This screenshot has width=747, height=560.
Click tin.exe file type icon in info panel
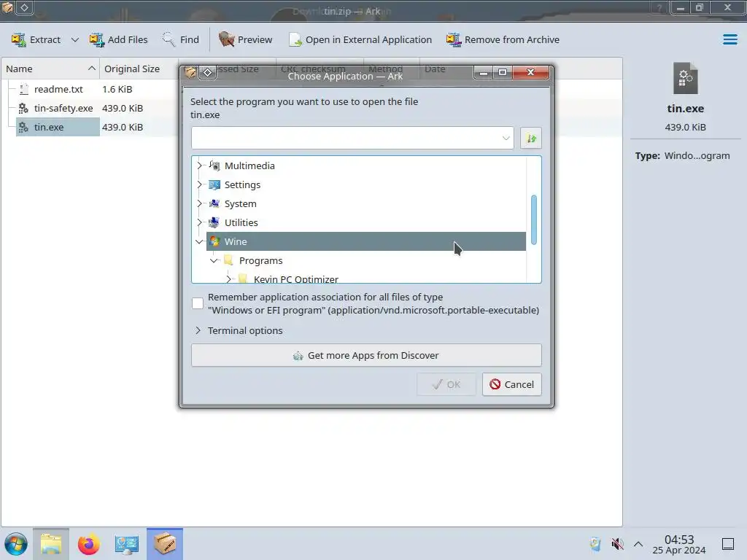pos(685,79)
